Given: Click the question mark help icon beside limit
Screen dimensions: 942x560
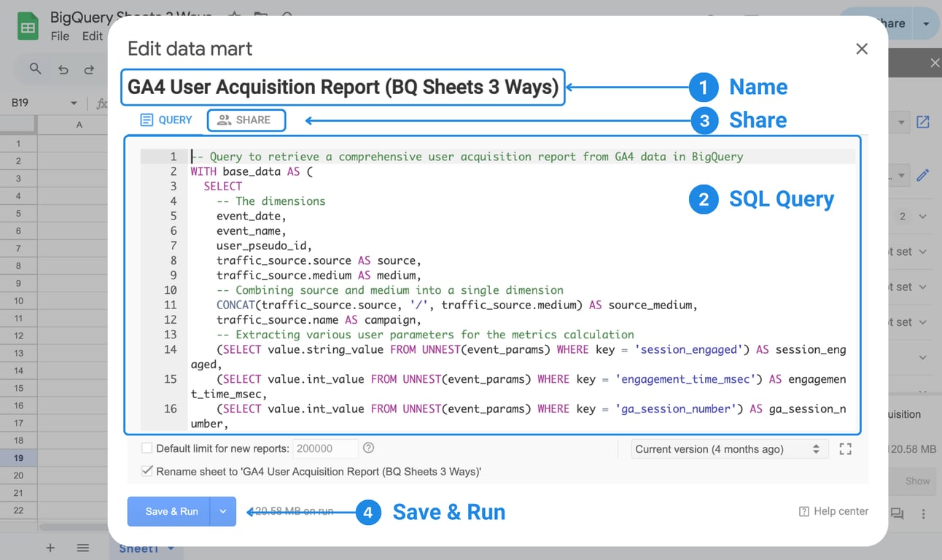Looking at the screenshot, I should (369, 448).
